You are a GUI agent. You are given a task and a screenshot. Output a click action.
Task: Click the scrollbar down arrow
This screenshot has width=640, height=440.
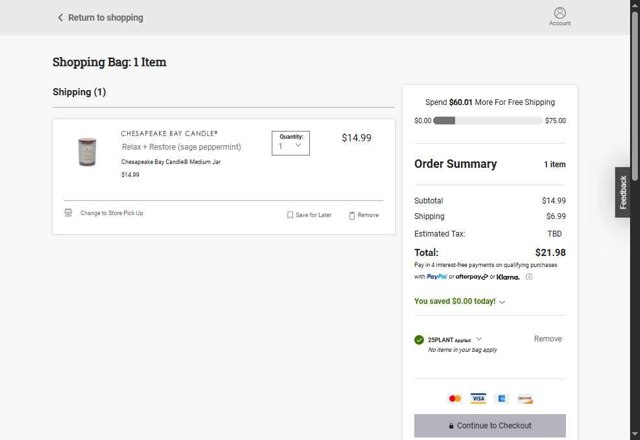[635, 434]
